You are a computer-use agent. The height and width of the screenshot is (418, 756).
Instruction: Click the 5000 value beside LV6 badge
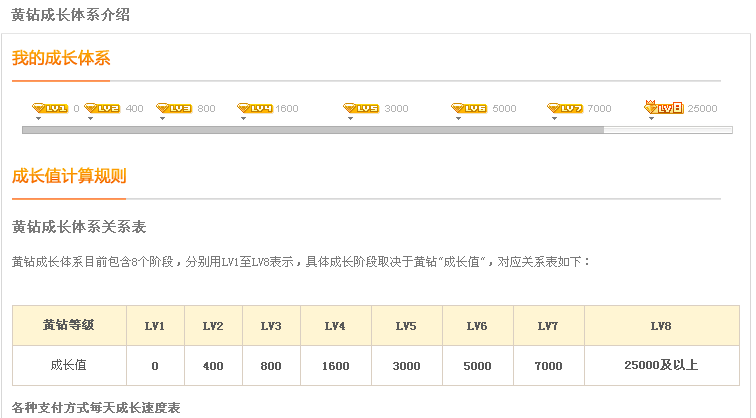[504, 108]
